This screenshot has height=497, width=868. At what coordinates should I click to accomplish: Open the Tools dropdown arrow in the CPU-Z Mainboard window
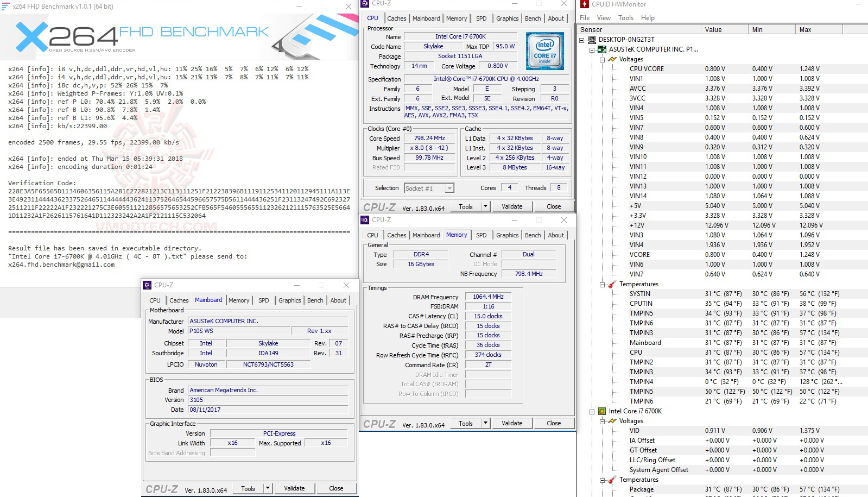tap(268, 488)
